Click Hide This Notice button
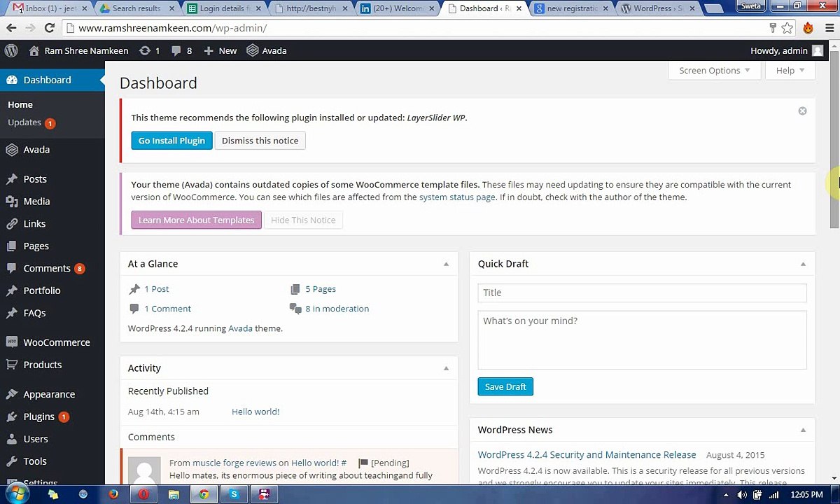This screenshot has width=840, height=504. pyautogui.click(x=303, y=220)
